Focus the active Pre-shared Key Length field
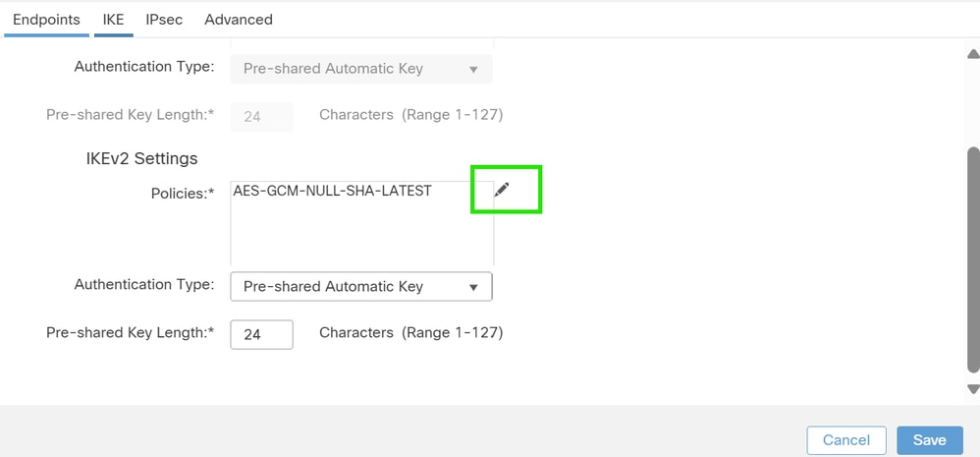Viewport: 980px width, 457px height. [261, 334]
